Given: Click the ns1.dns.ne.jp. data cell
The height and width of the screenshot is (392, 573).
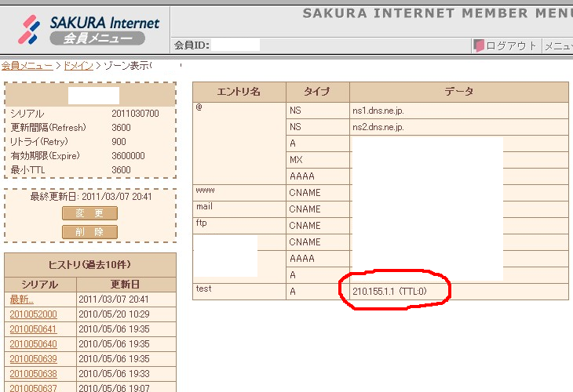Looking at the screenshot, I should (x=378, y=111).
